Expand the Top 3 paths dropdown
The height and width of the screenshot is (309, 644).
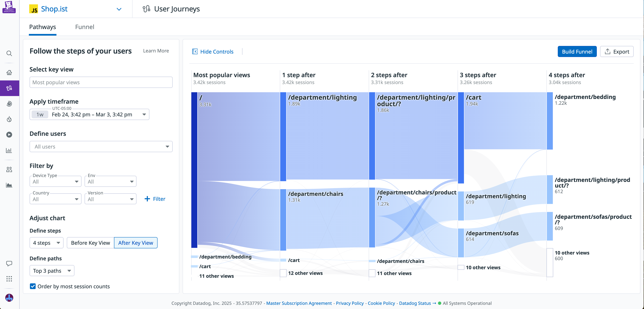(x=52, y=271)
